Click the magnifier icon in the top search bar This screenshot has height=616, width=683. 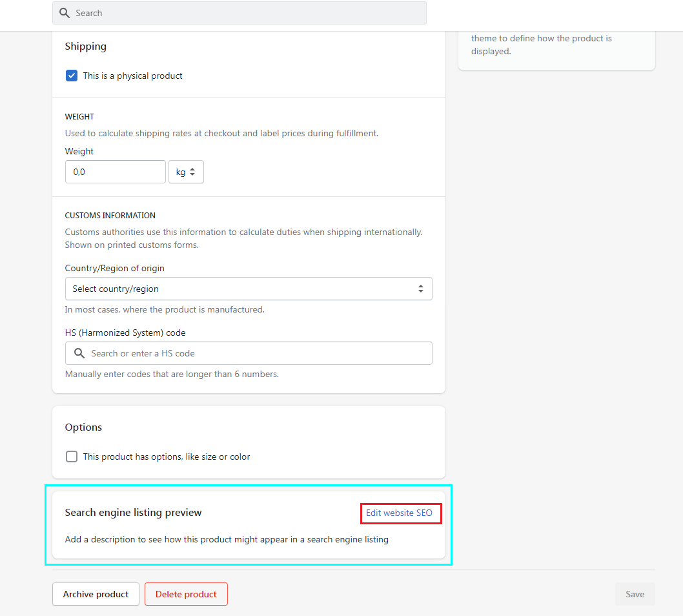tap(65, 13)
